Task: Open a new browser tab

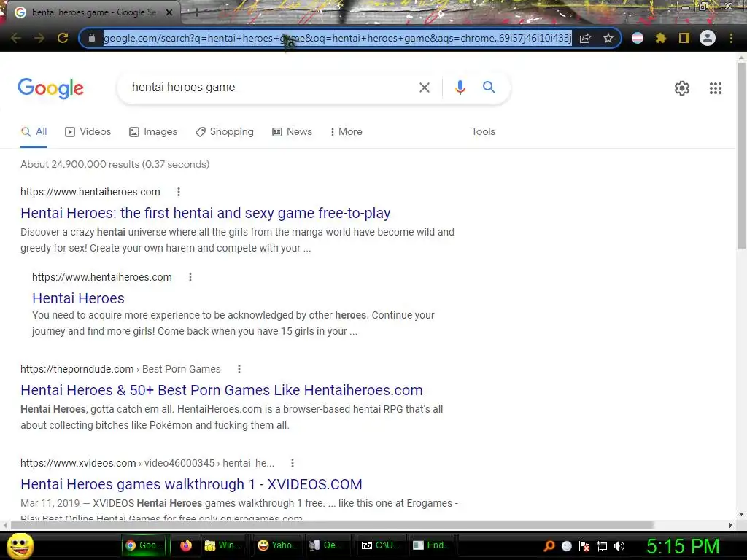Action: coord(197,13)
